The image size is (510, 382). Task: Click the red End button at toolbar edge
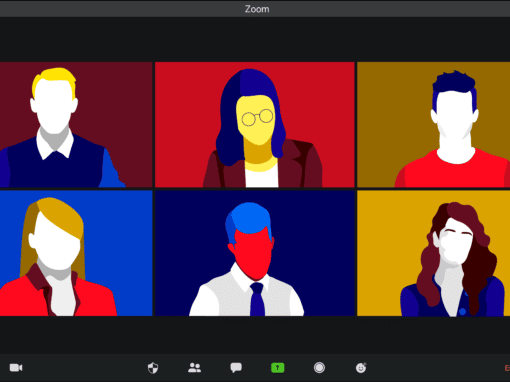507,368
